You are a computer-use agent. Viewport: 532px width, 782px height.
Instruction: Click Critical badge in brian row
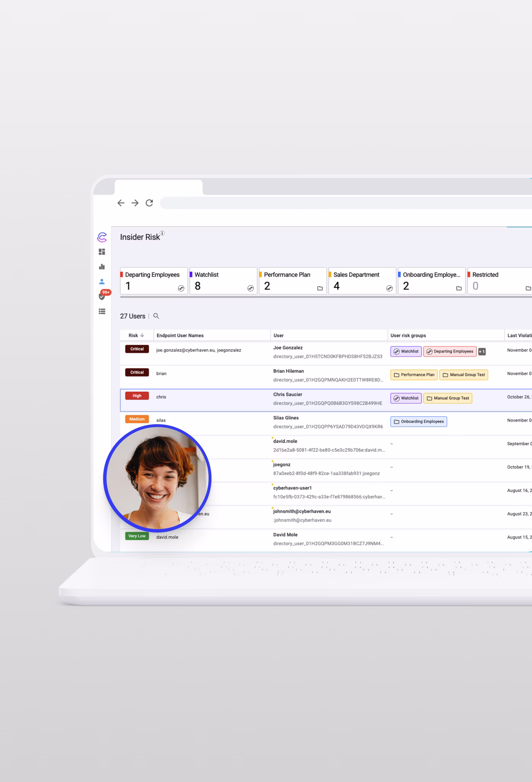[137, 372]
